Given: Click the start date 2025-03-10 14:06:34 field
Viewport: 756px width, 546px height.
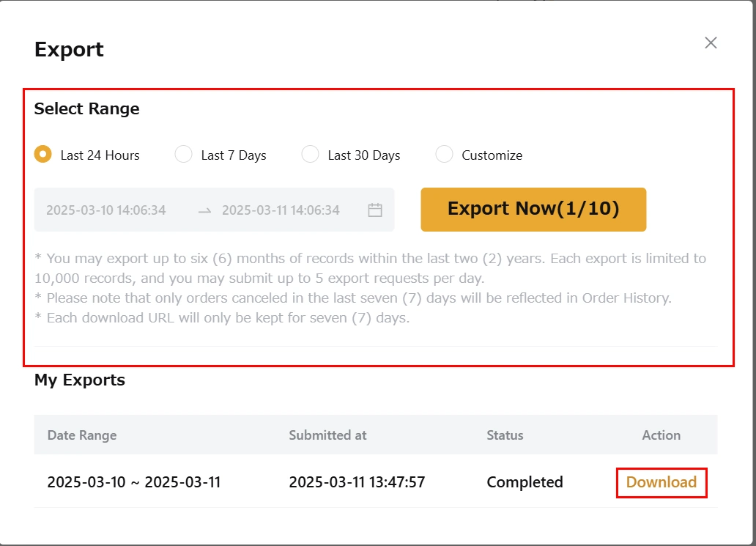Looking at the screenshot, I should (106, 210).
